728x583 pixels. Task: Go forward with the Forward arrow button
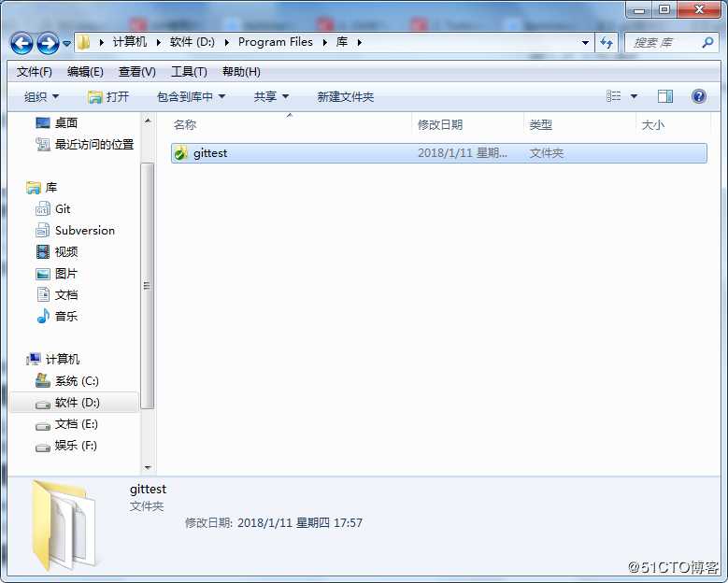(48, 43)
